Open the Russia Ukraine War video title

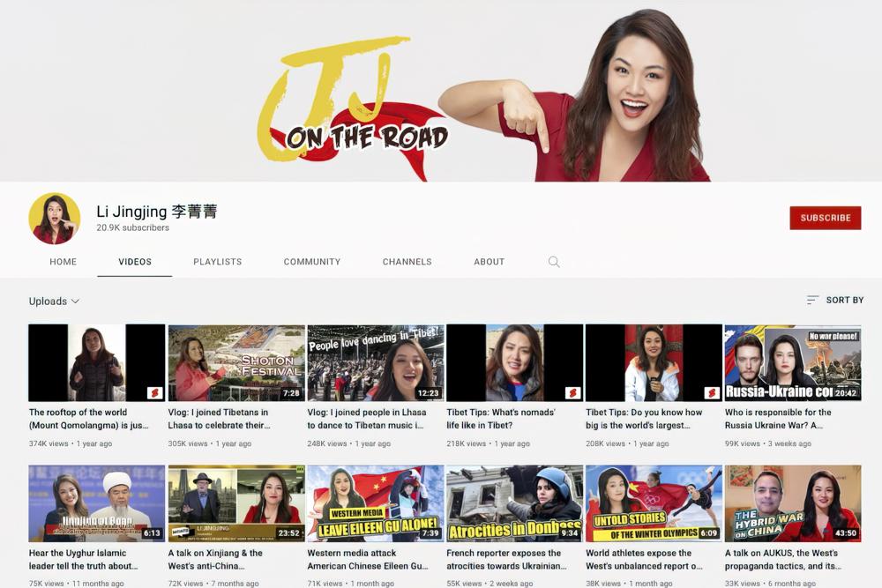point(778,418)
